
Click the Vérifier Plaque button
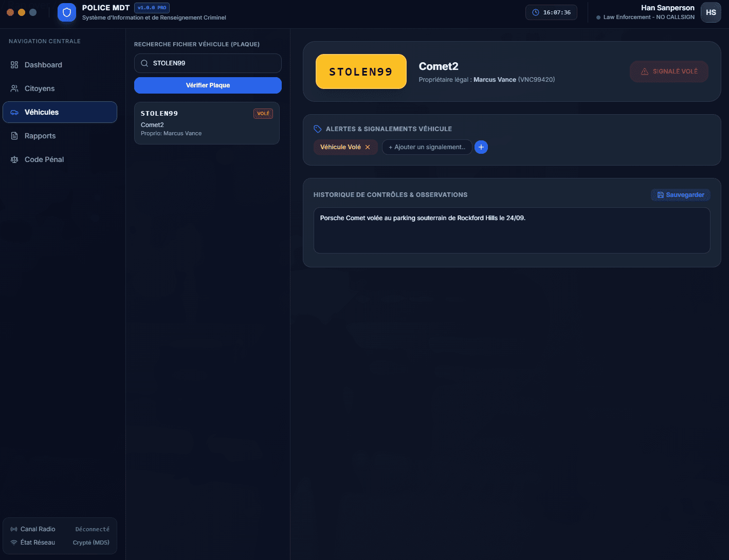(208, 85)
